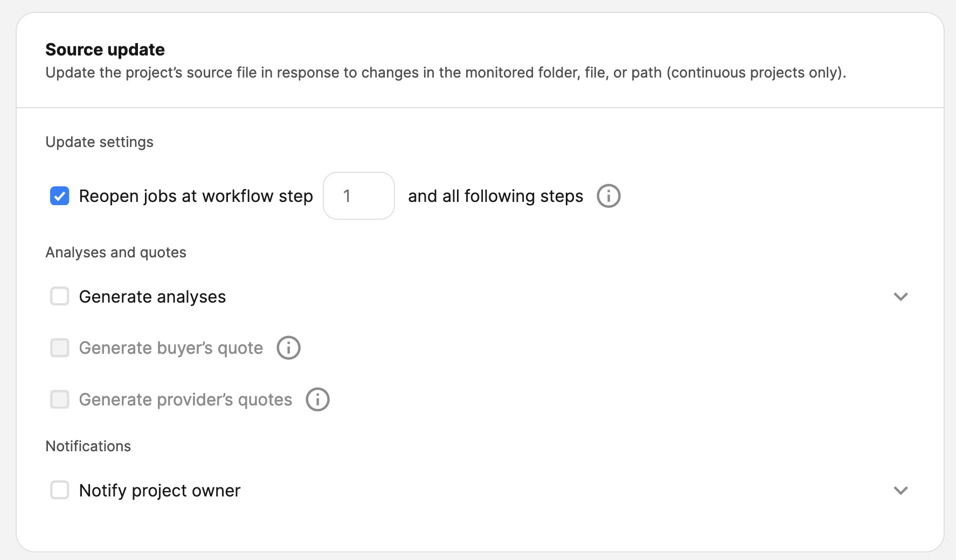Expand the Notify project owner chevron

coord(900,491)
